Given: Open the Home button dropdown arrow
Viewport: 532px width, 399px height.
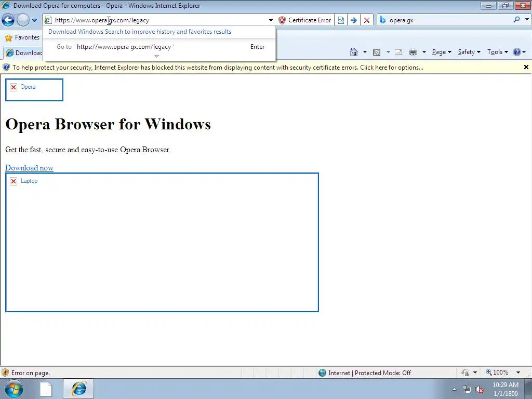Looking at the screenshot, I should (365, 52).
